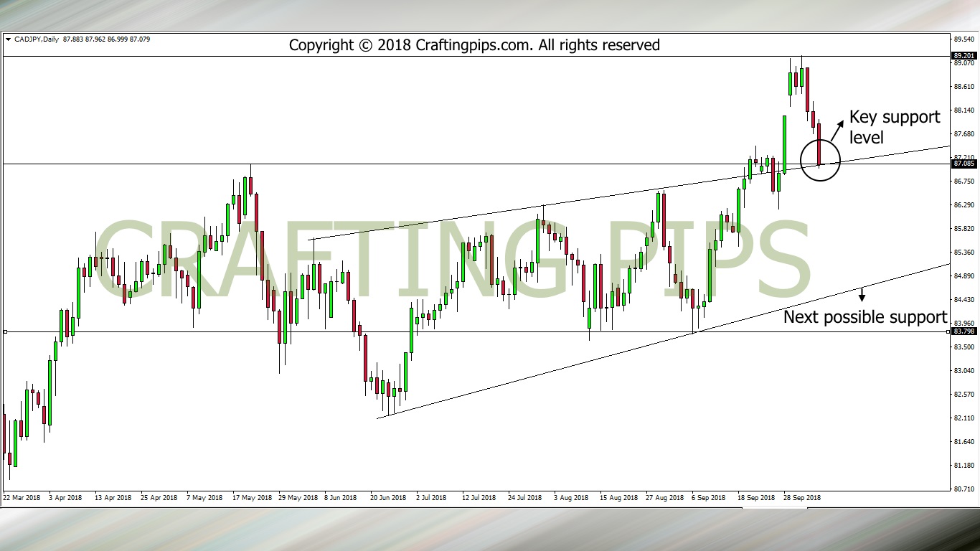Screen dimensions: 980x551
Task: Click the 82.110 price axis value
Action: pyautogui.click(x=963, y=418)
